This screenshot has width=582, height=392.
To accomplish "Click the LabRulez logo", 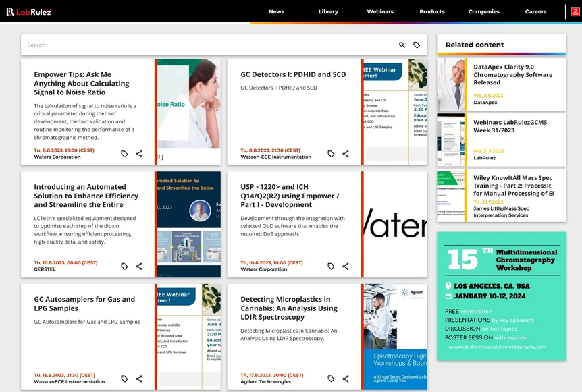I will coord(28,12).
